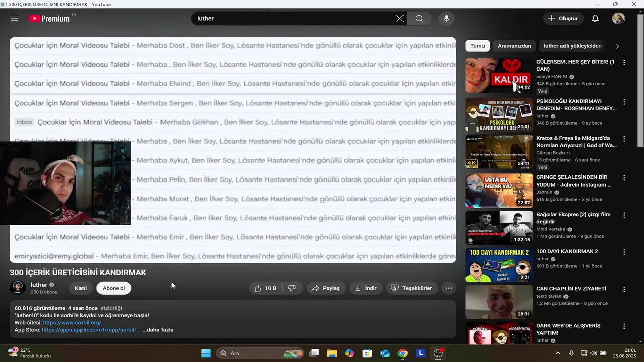This screenshot has height=362, width=644.
Task: Start voice search with microphone
Action: [446, 18]
